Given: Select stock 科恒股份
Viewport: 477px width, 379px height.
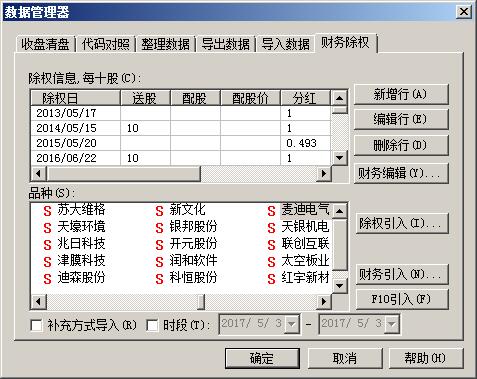Looking at the screenshot, I should (186, 278).
